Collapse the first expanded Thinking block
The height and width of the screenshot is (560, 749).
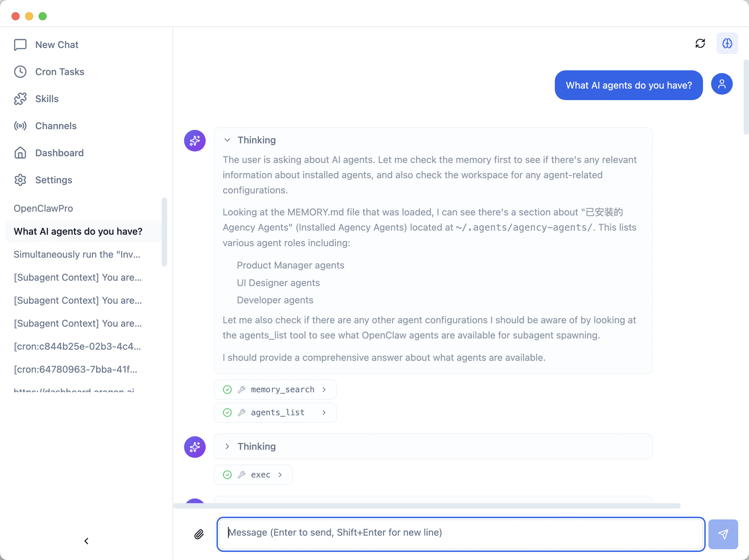[x=227, y=140]
